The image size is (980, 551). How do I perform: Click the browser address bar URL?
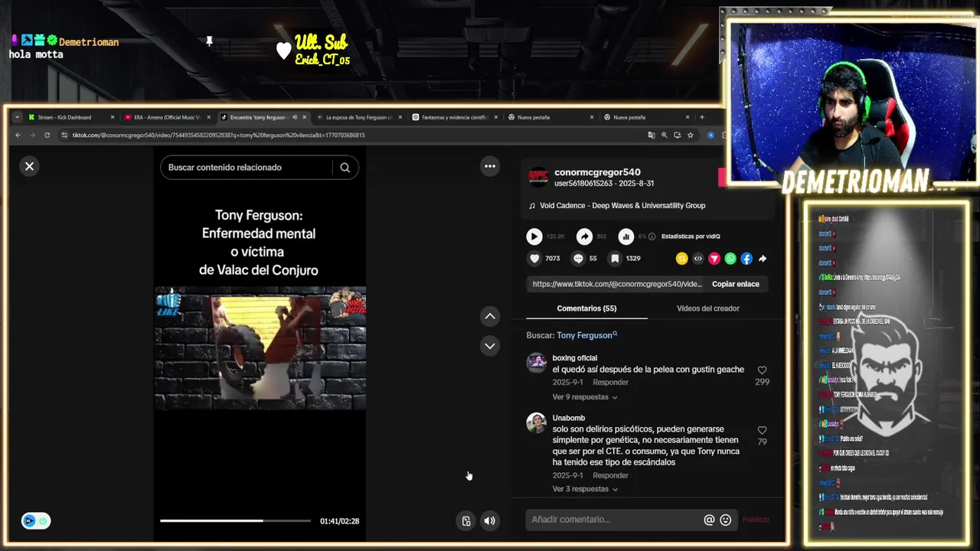coord(218,135)
